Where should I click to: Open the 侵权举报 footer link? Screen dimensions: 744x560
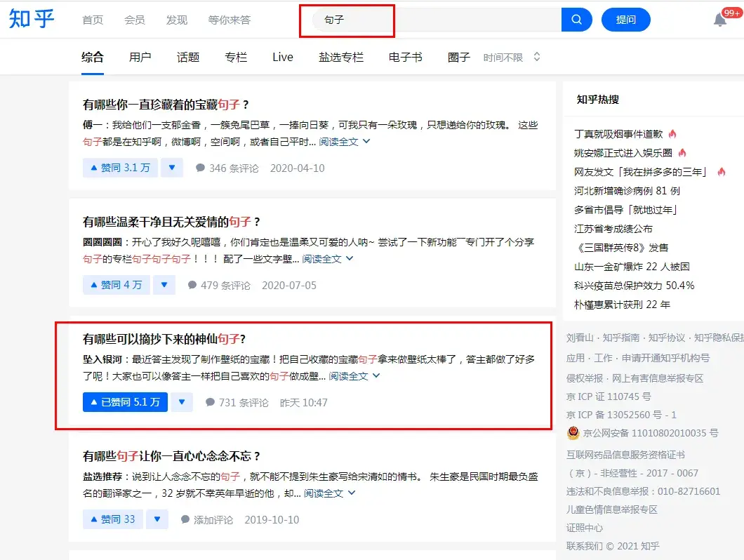(585, 378)
